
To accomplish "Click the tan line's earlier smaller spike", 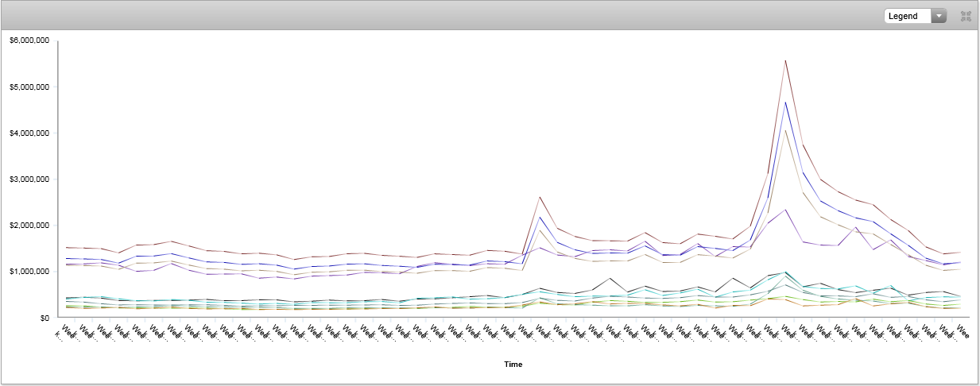I will [540, 231].
